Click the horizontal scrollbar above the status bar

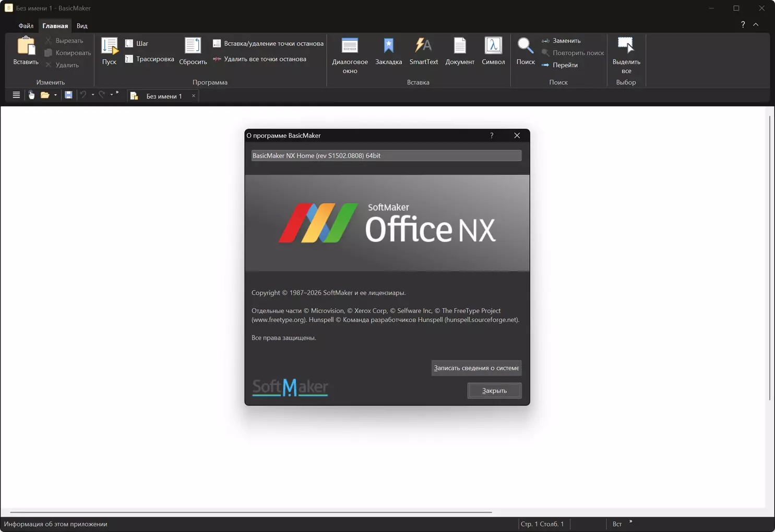tap(251, 512)
